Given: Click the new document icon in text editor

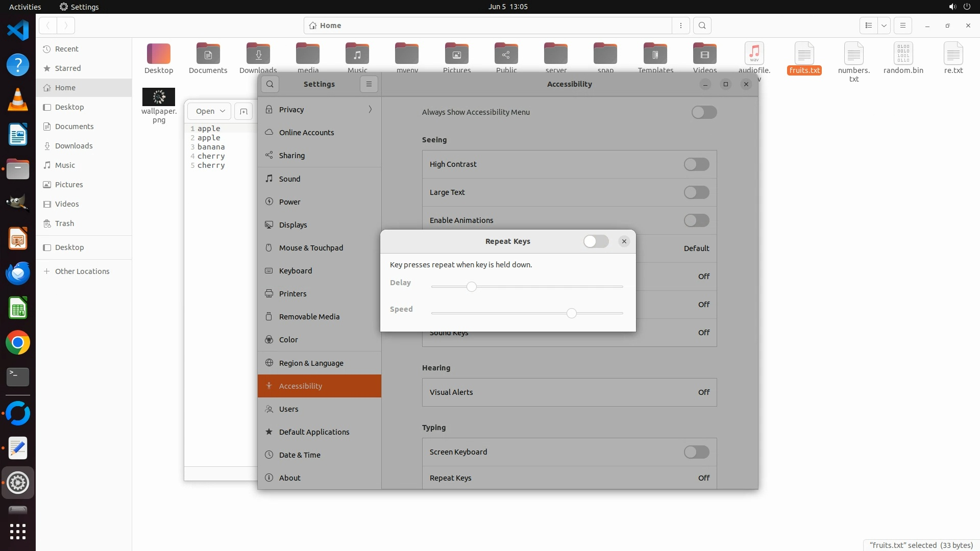Looking at the screenshot, I should (x=243, y=111).
